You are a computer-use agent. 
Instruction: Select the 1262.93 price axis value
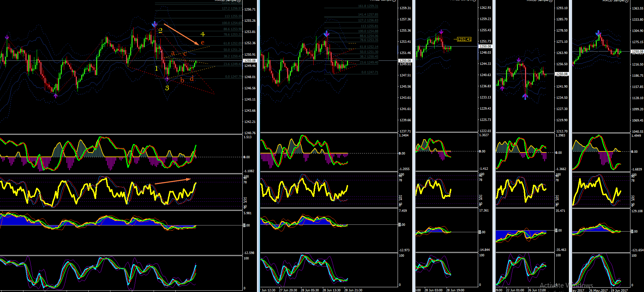point(485,8)
